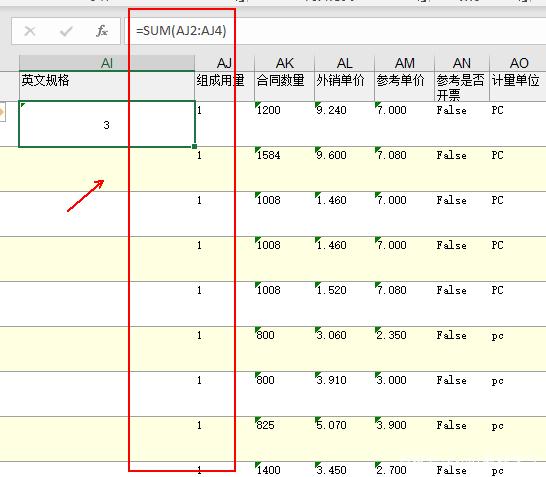546x477 pixels.
Task: Click export price cell 1.520
Action: tap(344, 304)
